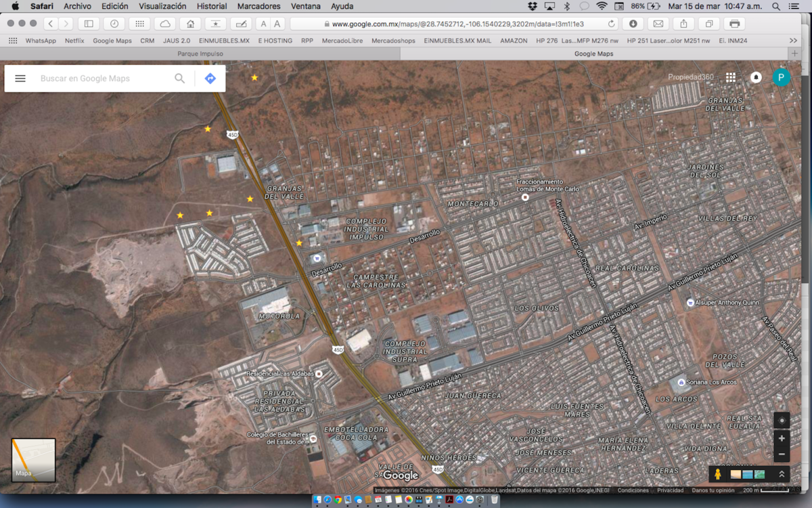This screenshot has width=812, height=508.
Task: Select the Street View pegman
Action: pos(718,474)
